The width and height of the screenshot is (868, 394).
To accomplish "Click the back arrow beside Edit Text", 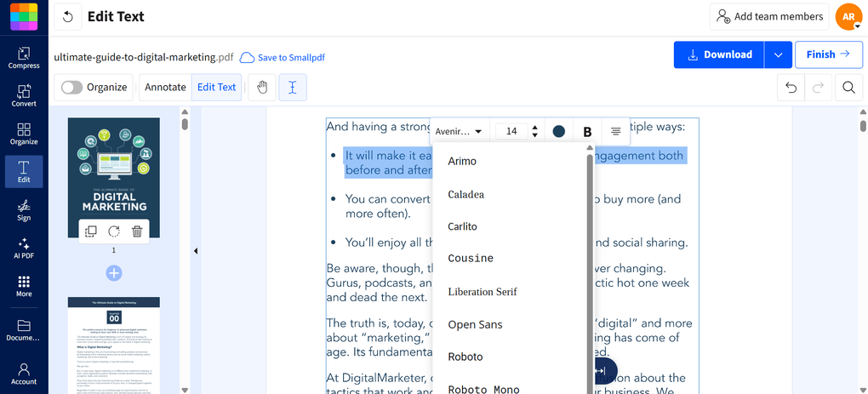I will (x=67, y=17).
